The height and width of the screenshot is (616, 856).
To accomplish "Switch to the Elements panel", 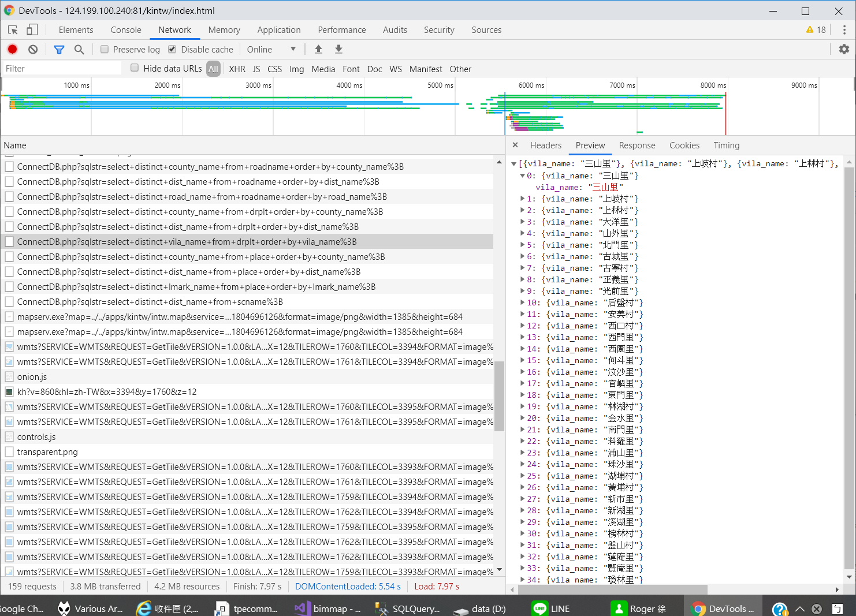I will click(76, 30).
